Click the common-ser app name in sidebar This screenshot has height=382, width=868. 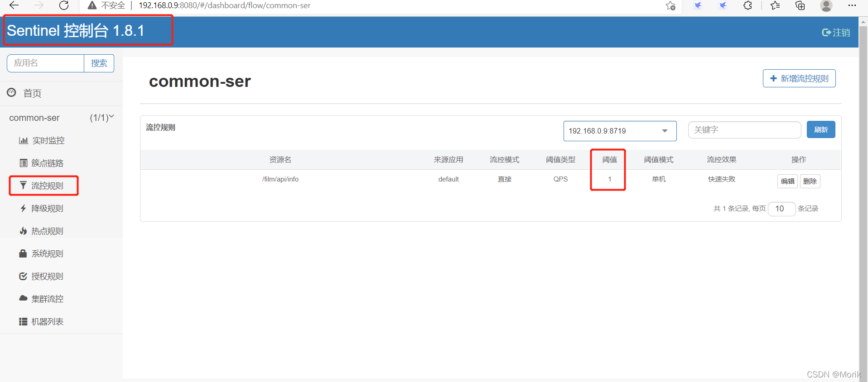point(34,118)
